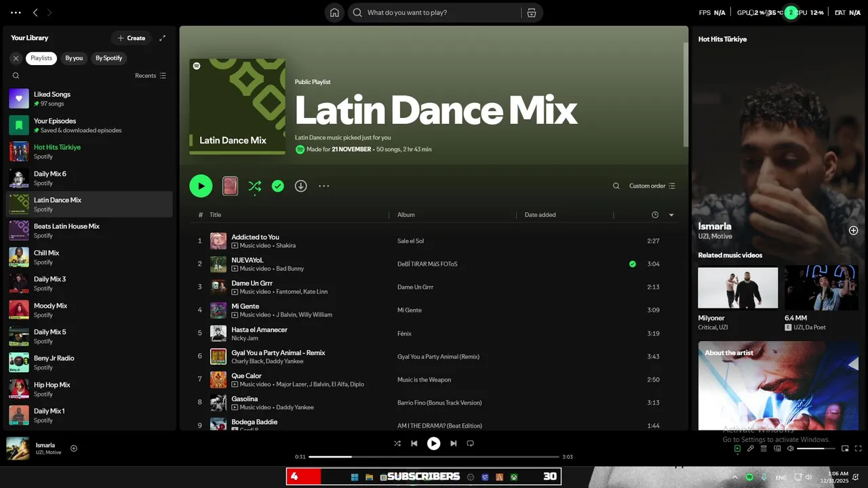Screen dimensions: 868x488
Task: Skip to the previous track
Action: [414, 443]
